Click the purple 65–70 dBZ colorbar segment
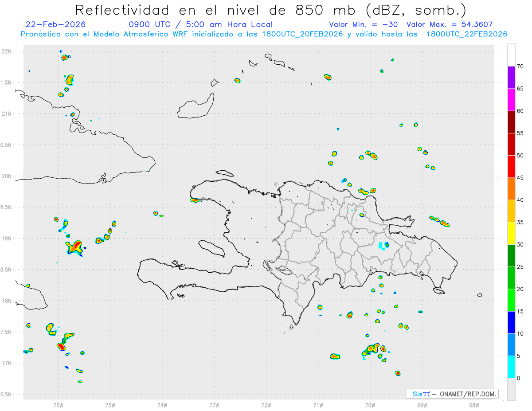532x411 pixels. pyautogui.click(x=511, y=78)
